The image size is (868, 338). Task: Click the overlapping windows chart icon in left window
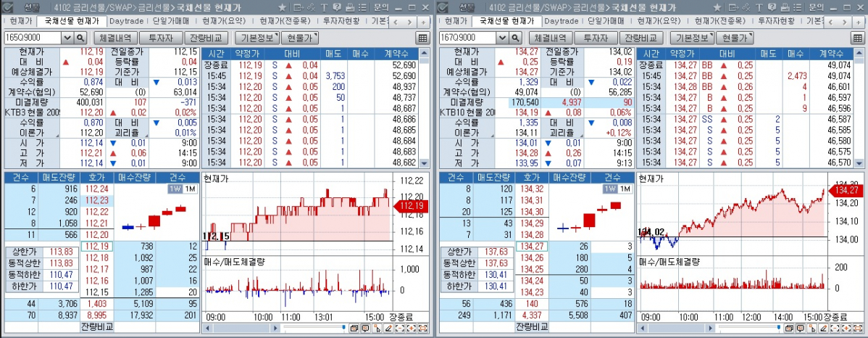354,328
